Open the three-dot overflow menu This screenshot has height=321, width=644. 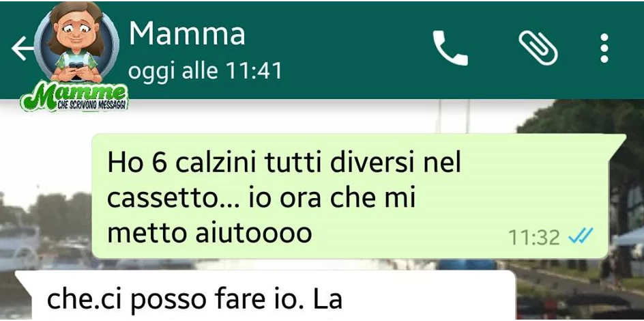(x=604, y=48)
